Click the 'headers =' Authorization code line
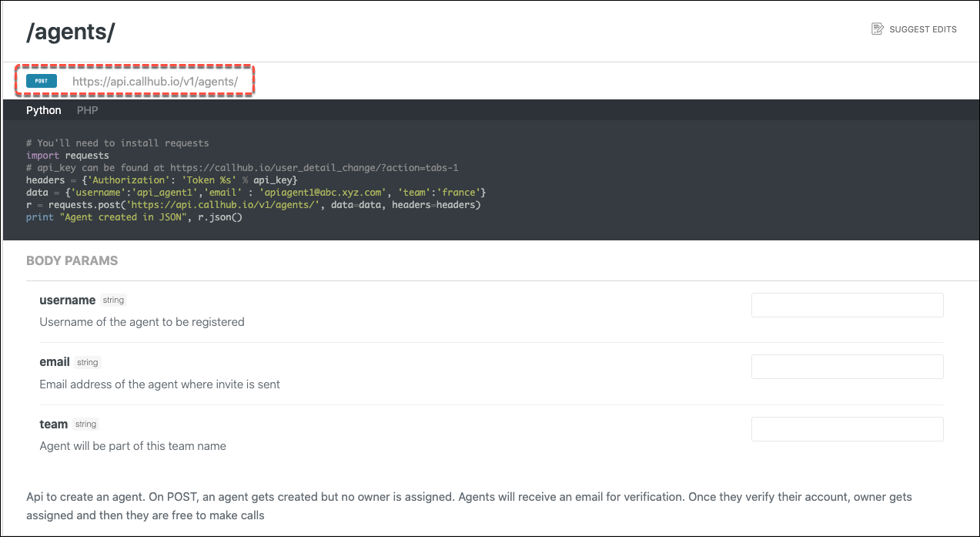Screen dimensions: 980x537 (162, 180)
